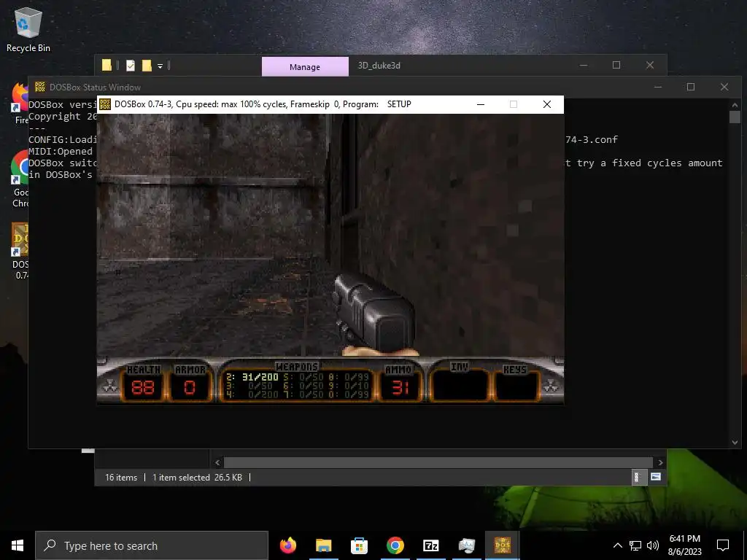
Task: Open the notification center icon
Action: point(723,545)
